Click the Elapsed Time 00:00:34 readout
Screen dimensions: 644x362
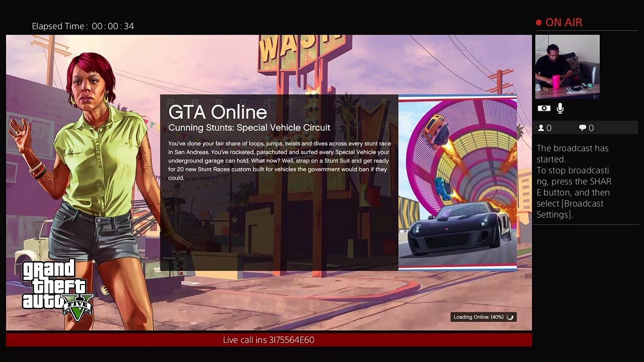click(x=83, y=26)
